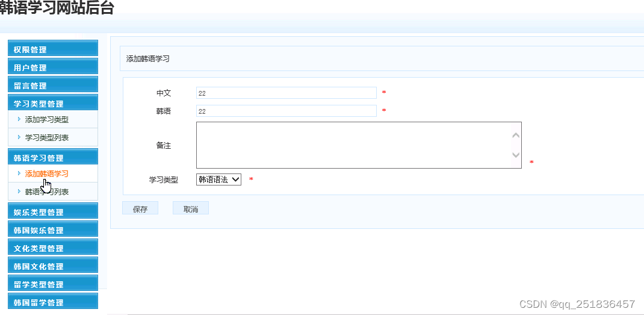Click arrow icon beside 学习类型列表

point(19,137)
